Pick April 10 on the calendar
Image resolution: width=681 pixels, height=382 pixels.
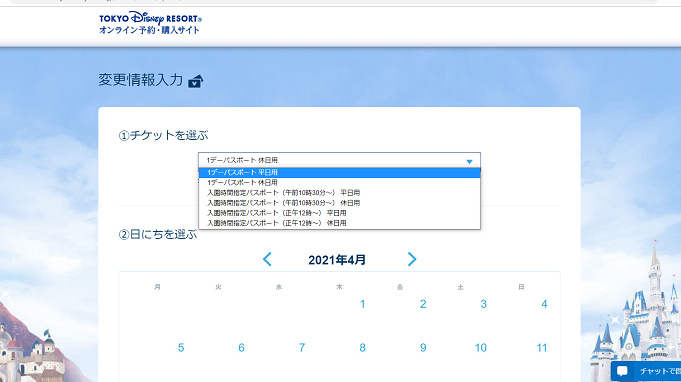coord(481,348)
